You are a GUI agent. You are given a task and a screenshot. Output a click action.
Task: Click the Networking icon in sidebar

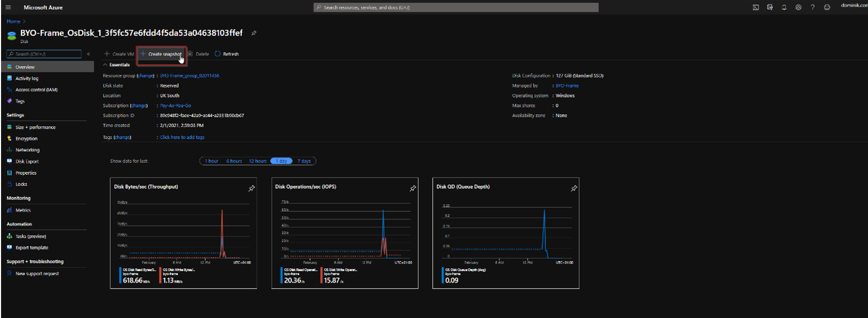tap(9, 150)
